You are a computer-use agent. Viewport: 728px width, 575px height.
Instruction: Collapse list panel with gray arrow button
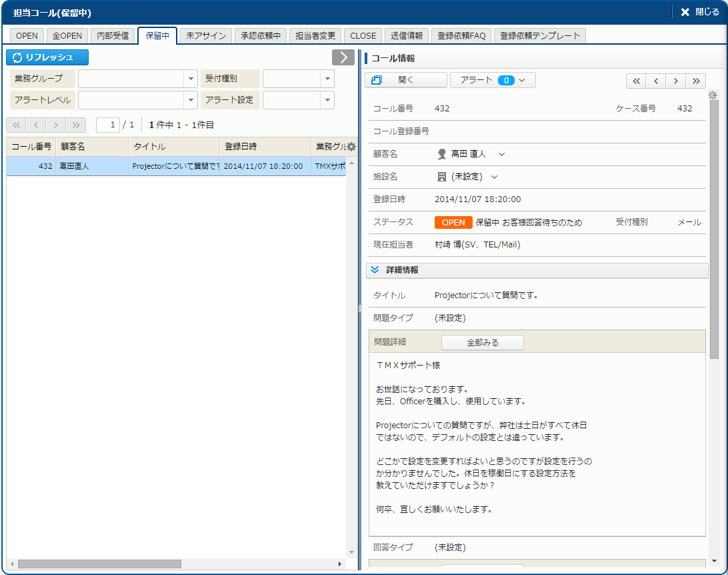click(x=343, y=57)
